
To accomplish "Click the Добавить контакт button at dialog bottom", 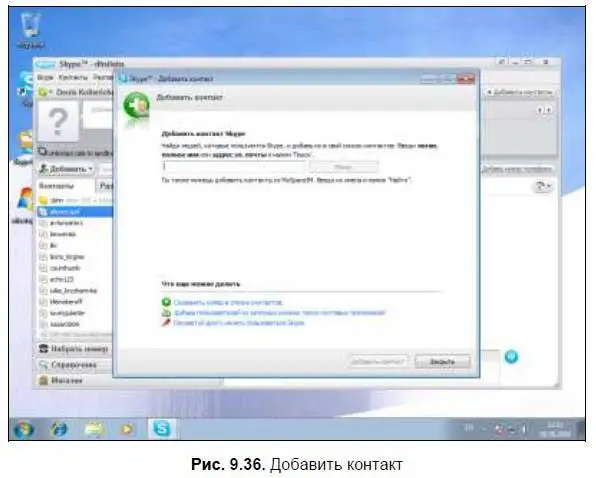I will (378, 361).
